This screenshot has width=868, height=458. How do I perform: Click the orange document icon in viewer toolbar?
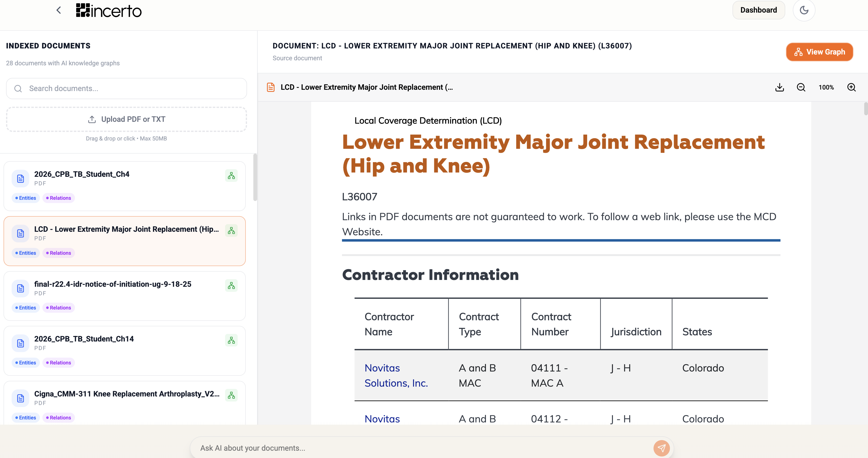(270, 87)
